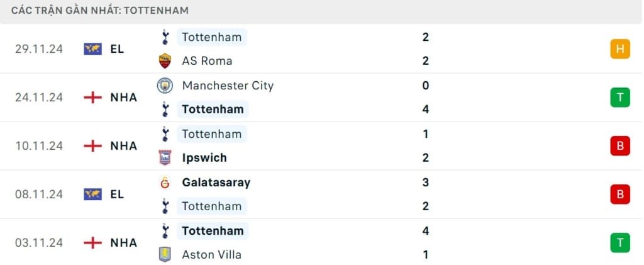Click the green T badge for Manchester City match
644x265 pixels.
tap(619, 98)
